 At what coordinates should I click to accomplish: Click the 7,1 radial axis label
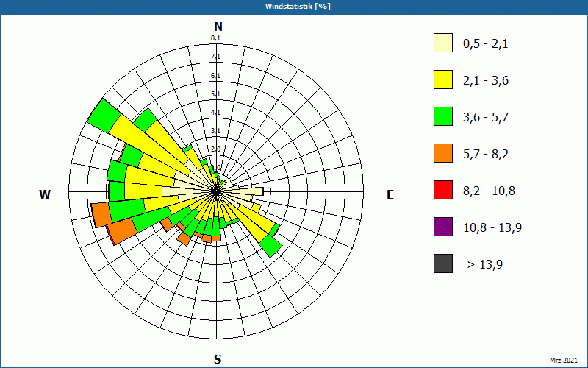(x=215, y=57)
